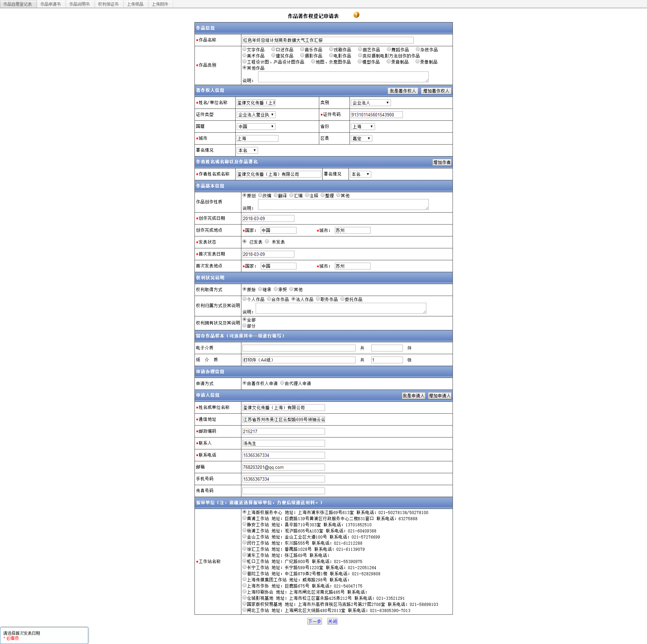
Task: Open the 类别 dropdown showing 企业法人
Action: (x=371, y=103)
